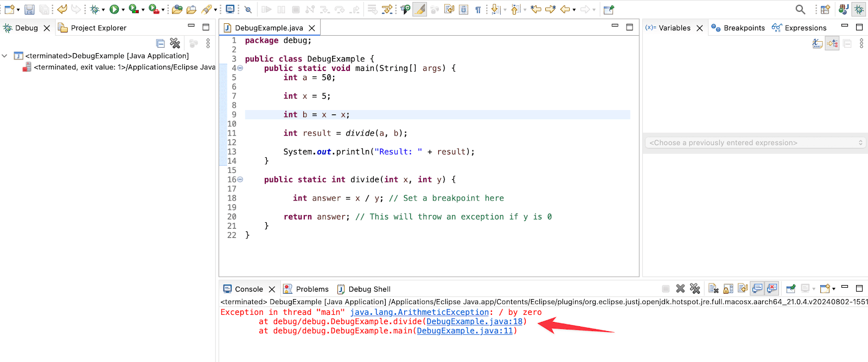The image size is (868, 362).
Task: Open the Run button dropdown arrow
Action: [123, 10]
